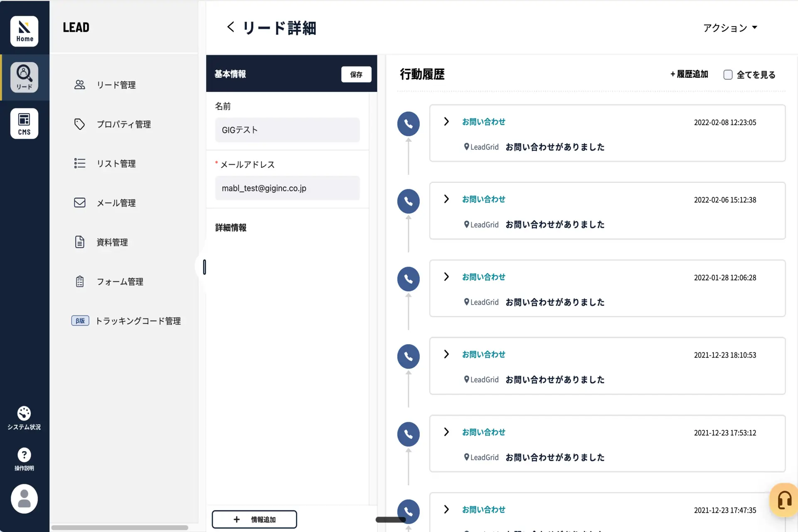Expand the 2022-02-06 15:12:38 お問い合わせ entry

446,199
